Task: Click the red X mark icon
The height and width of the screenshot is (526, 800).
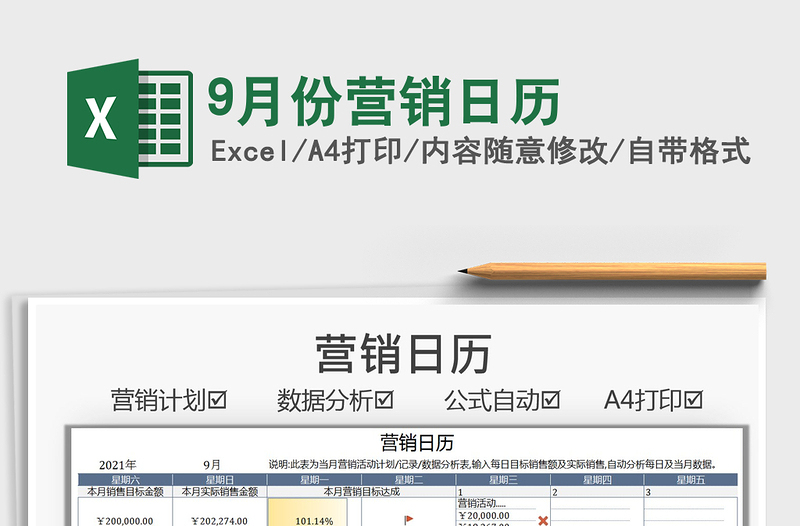Action: (543, 520)
